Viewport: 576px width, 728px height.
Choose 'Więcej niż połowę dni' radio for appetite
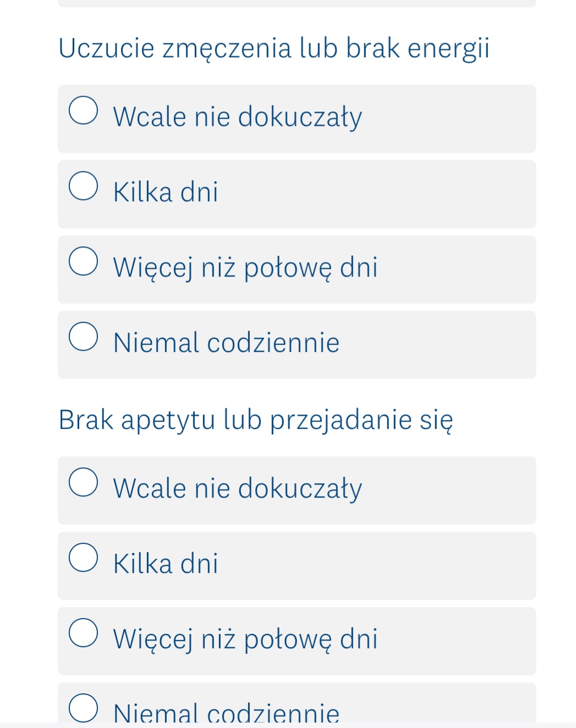tap(84, 633)
